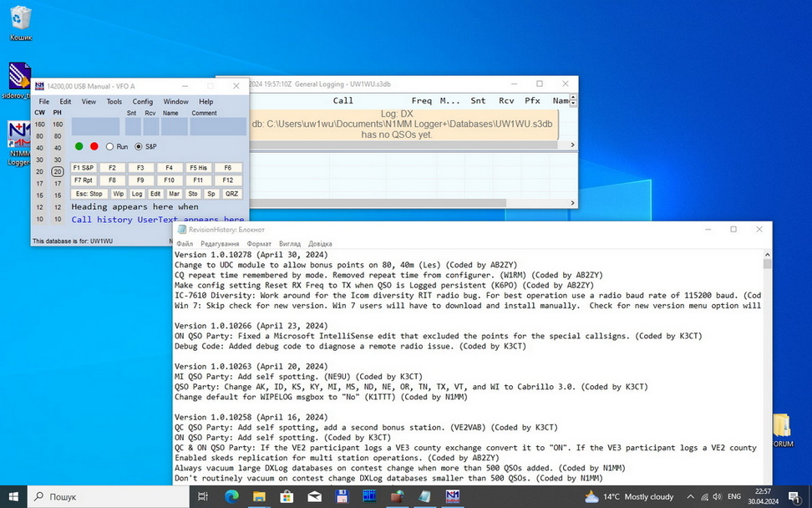
Task: Open the network status tray icon
Action: coord(704,496)
